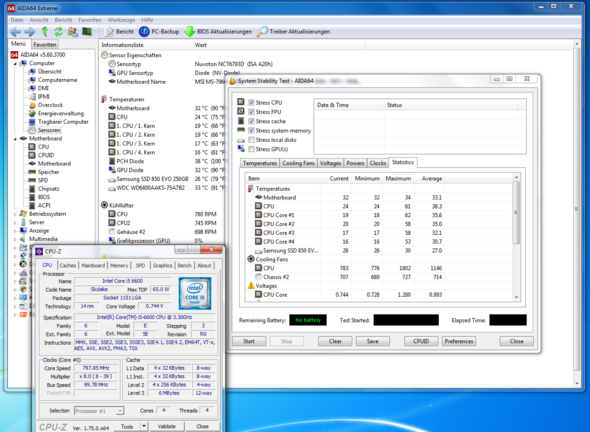Screen dimensions: 590x432
Task: Click the Intel Core i5 logo in CPU-Z
Action: point(195,294)
